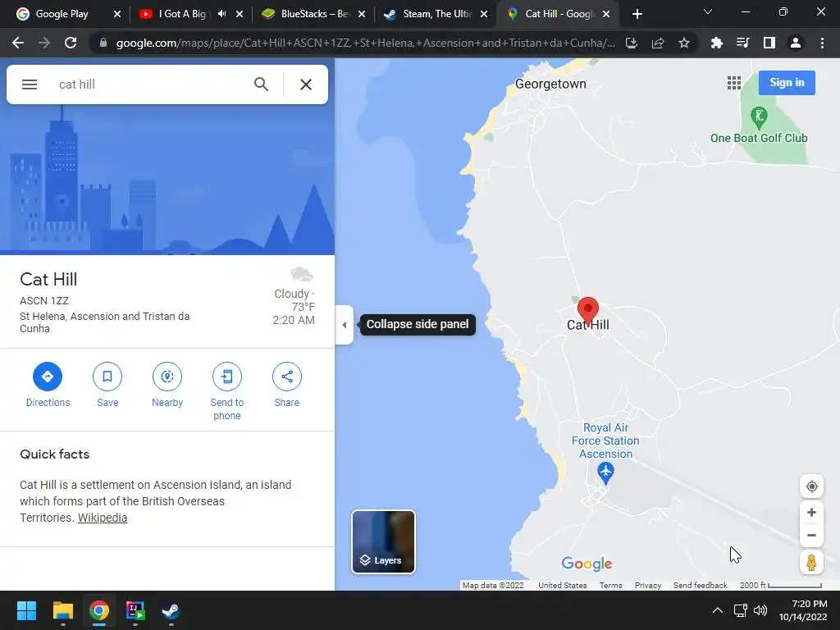Screen dimensions: 840x630
Task: Open the Google apps grid
Action: tap(734, 83)
